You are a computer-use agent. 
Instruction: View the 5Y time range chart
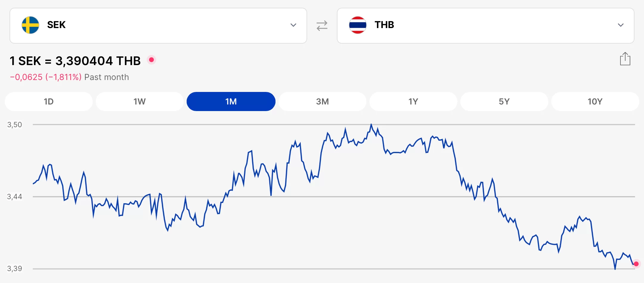coord(504,101)
